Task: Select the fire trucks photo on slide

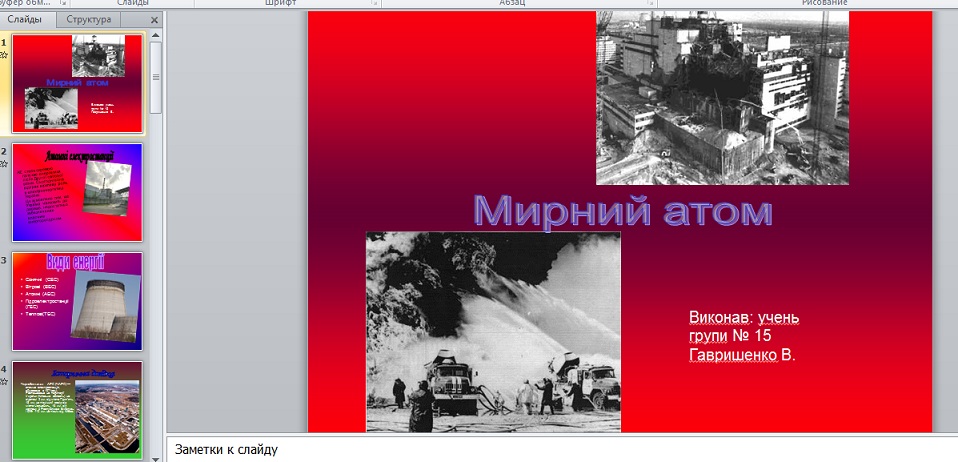Action: coord(493,332)
